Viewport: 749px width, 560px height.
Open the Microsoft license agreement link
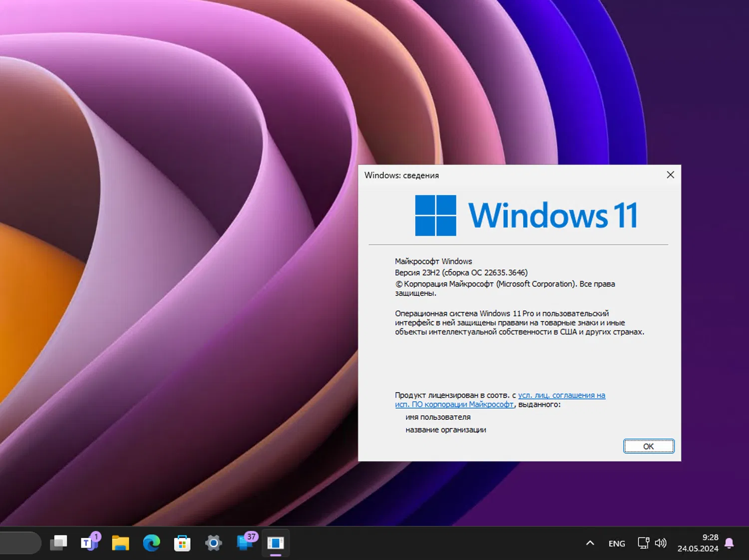pos(561,395)
